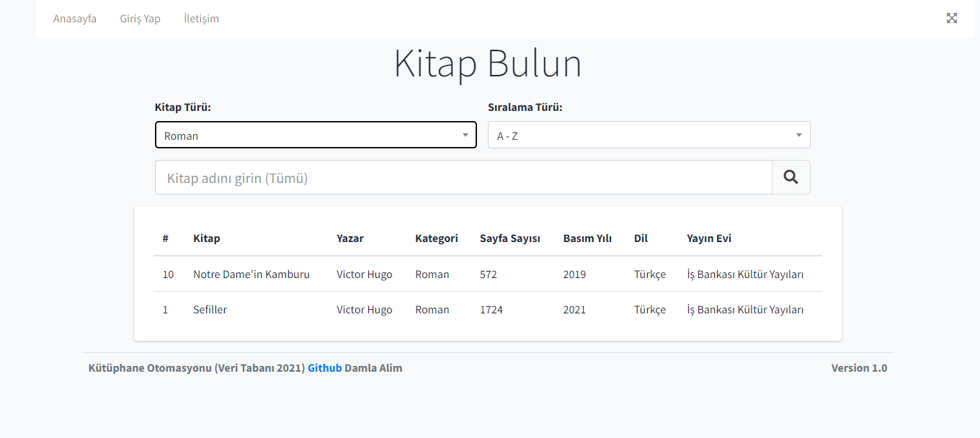
Task: Open the İletişim page from the navbar
Action: [x=201, y=18]
